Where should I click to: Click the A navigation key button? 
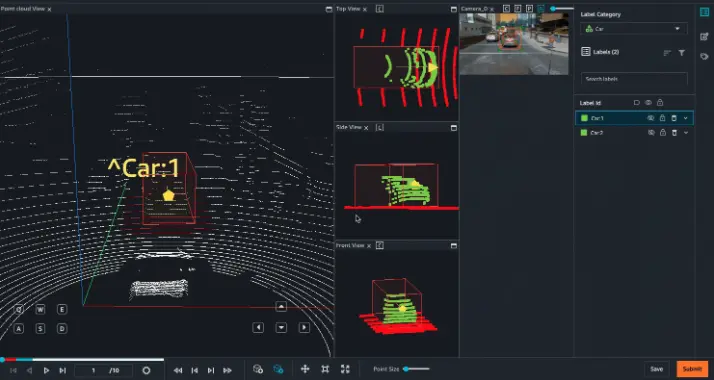tap(19, 329)
